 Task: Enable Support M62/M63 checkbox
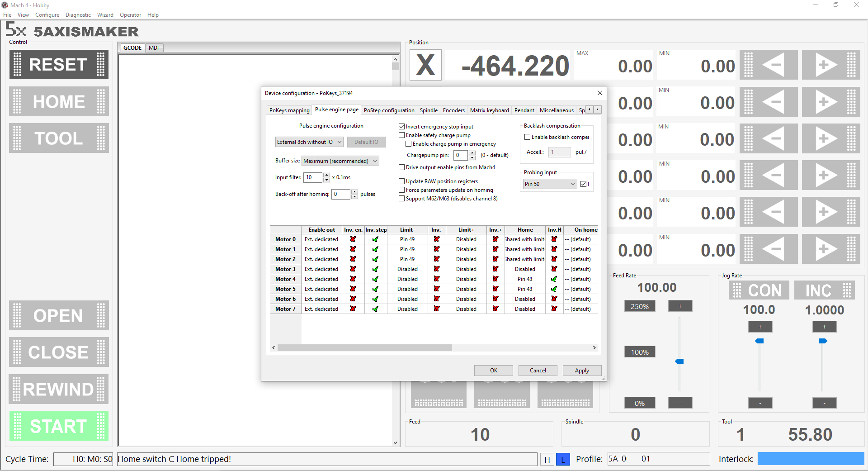[401, 199]
